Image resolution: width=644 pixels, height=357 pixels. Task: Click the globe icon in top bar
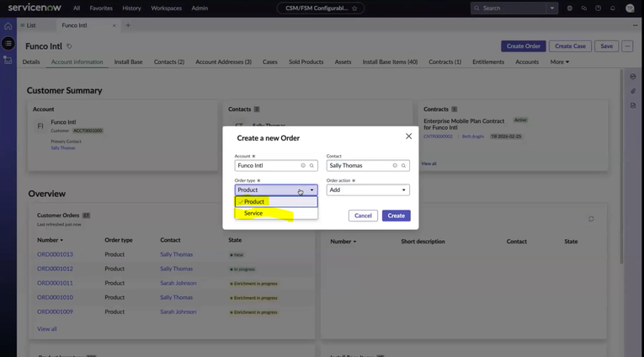[570, 8]
